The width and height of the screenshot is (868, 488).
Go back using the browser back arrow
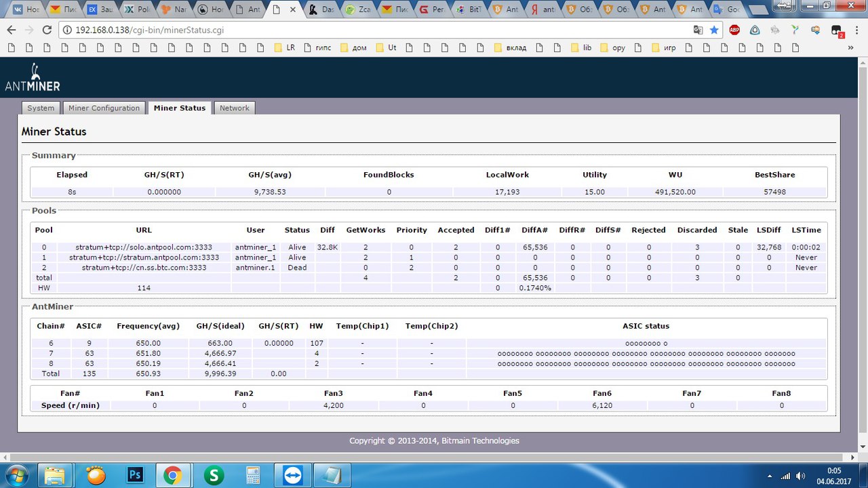11,30
